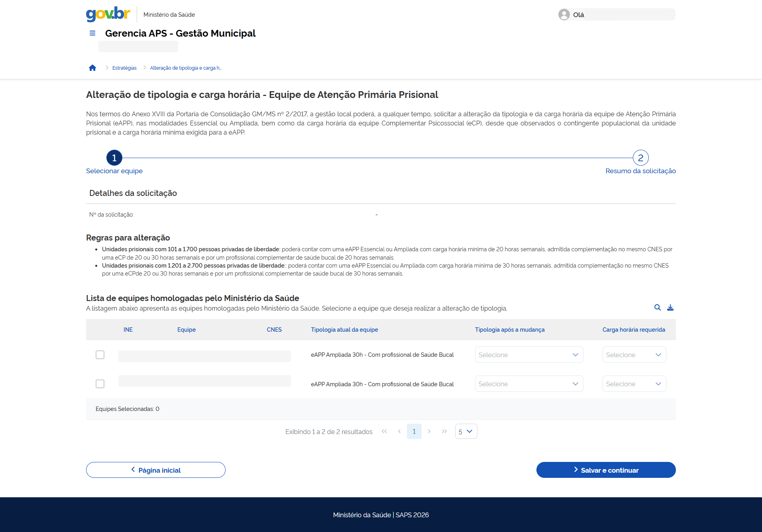Screen dimensions: 762x532
Task: Check the second team row checkbox
Action: click(x=100, y=384)
